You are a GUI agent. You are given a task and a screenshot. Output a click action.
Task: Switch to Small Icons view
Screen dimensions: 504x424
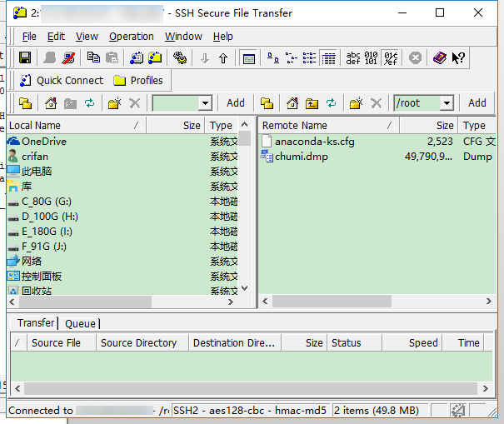pyautogui.click(x=292, y=58)
